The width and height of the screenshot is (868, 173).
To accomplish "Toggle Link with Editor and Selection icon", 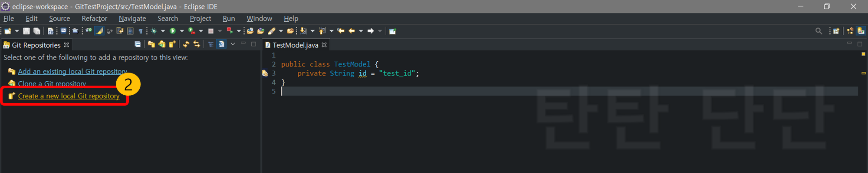I will (x=197, y=44).
